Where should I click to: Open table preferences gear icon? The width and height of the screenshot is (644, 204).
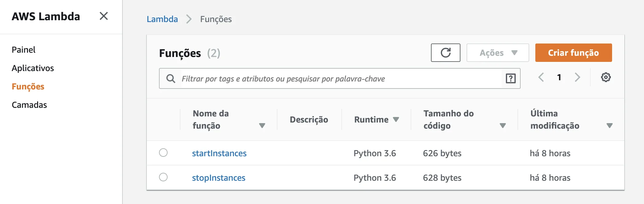click(x=606, y=77)
